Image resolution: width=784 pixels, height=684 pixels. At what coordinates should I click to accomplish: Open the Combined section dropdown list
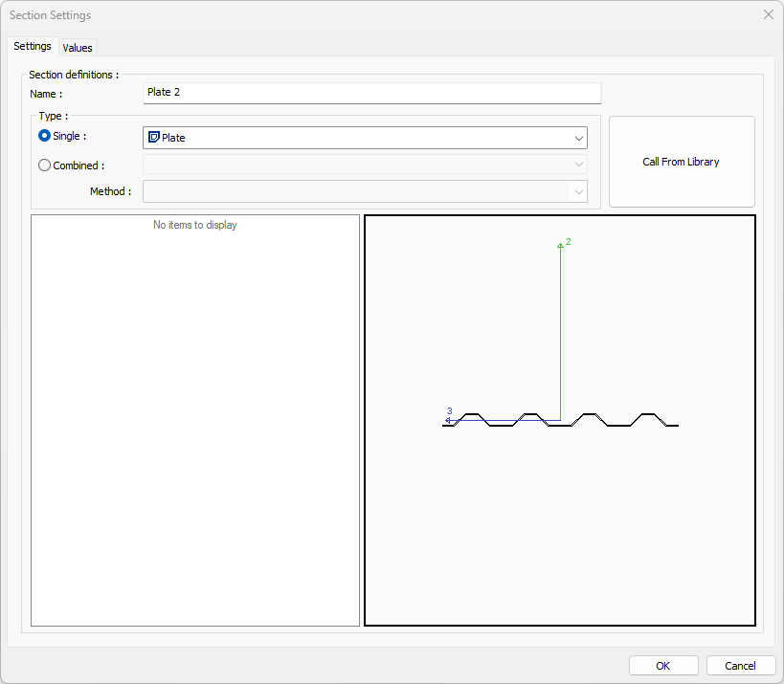pos(578,165)
